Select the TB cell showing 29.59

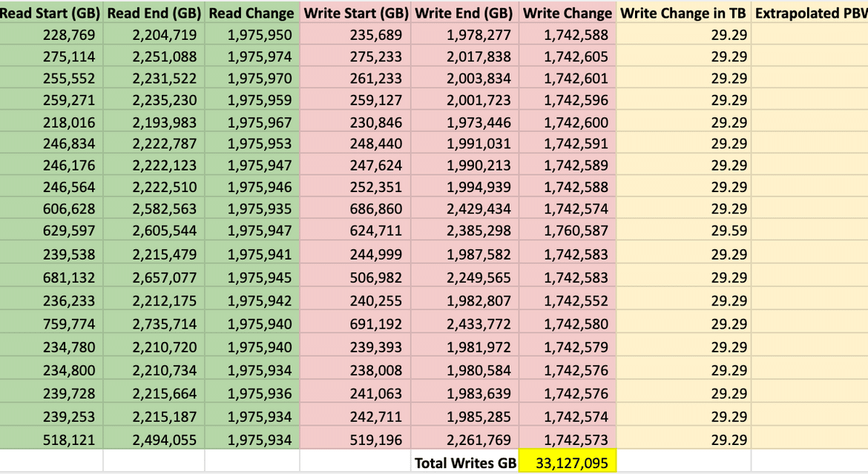[684, 231]
